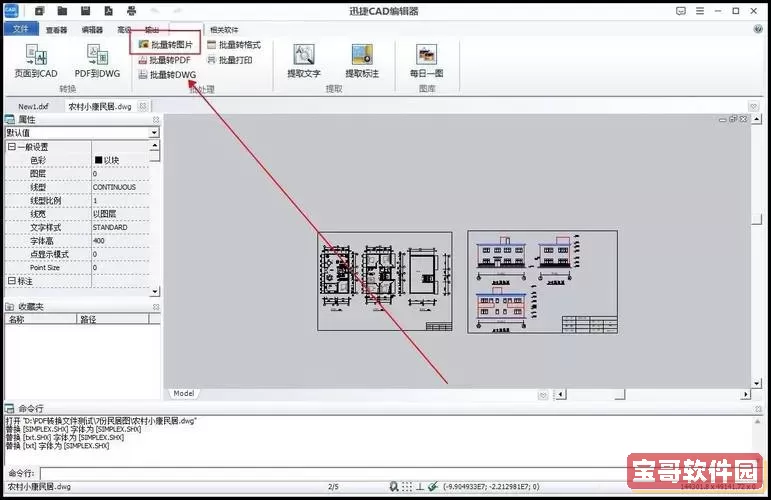
Task: Click the Open folder icon in quick toolbar
Action: click(62, 11)
